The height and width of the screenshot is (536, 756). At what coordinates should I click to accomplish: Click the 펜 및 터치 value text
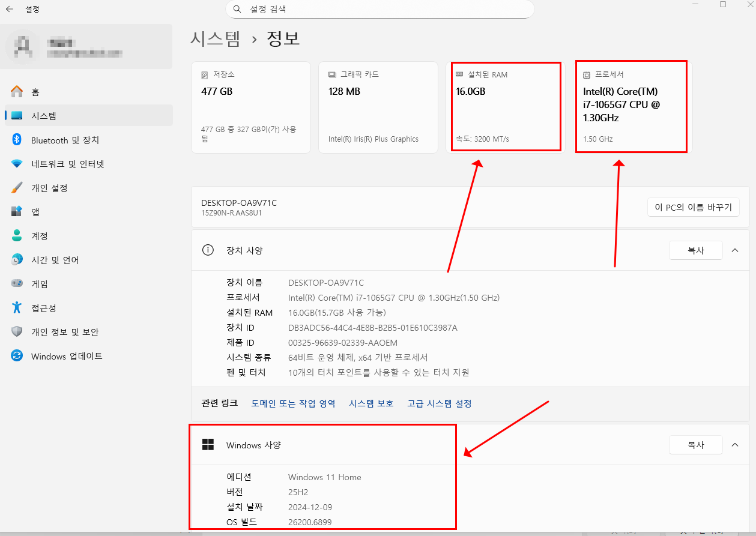378,373
